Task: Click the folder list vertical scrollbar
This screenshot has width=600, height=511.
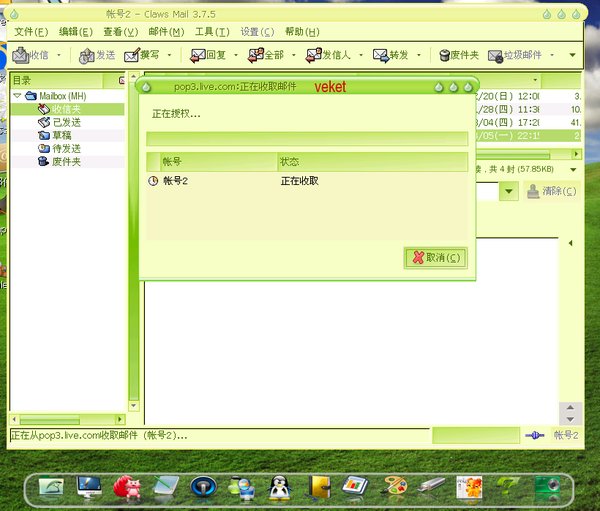Action: point(134,242)
